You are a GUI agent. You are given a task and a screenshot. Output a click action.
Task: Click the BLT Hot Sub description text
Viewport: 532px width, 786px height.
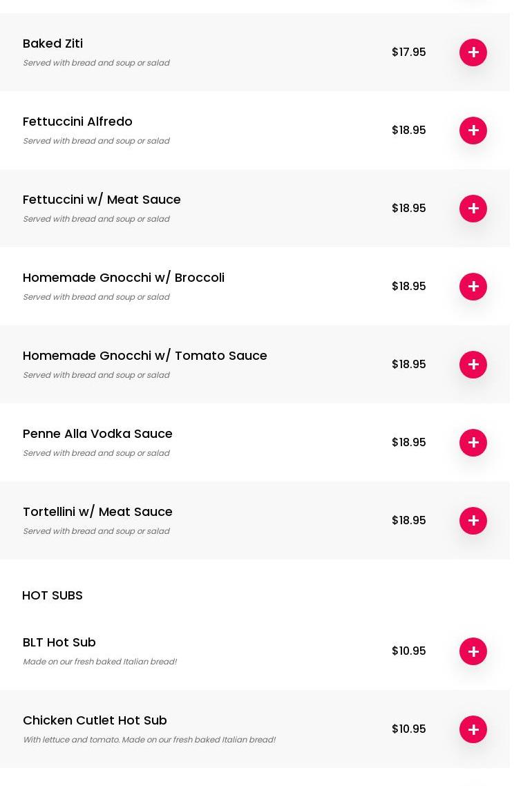pos(99,662)
